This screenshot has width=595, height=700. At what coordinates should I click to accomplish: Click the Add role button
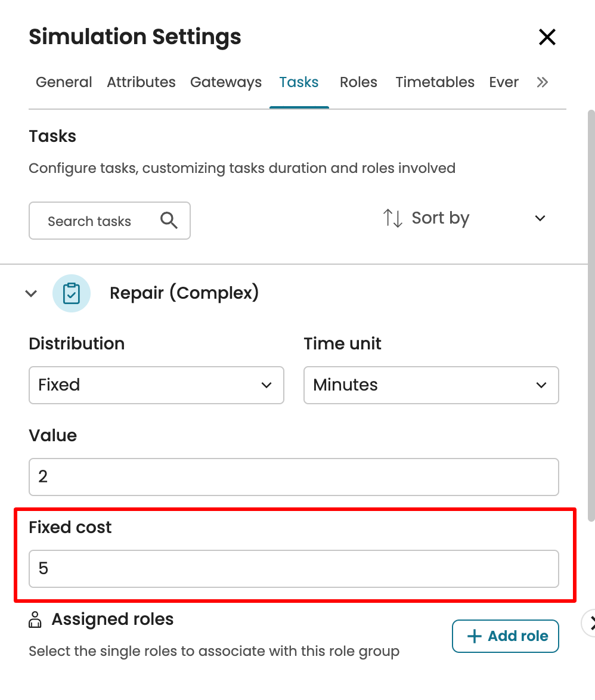505,636
